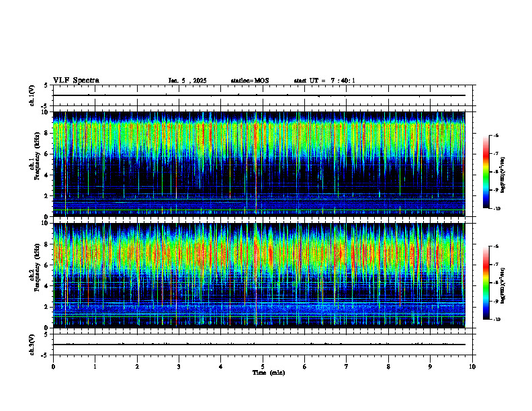Select the ch.2 color bar log(PSD) label

(x=503, y=285)
